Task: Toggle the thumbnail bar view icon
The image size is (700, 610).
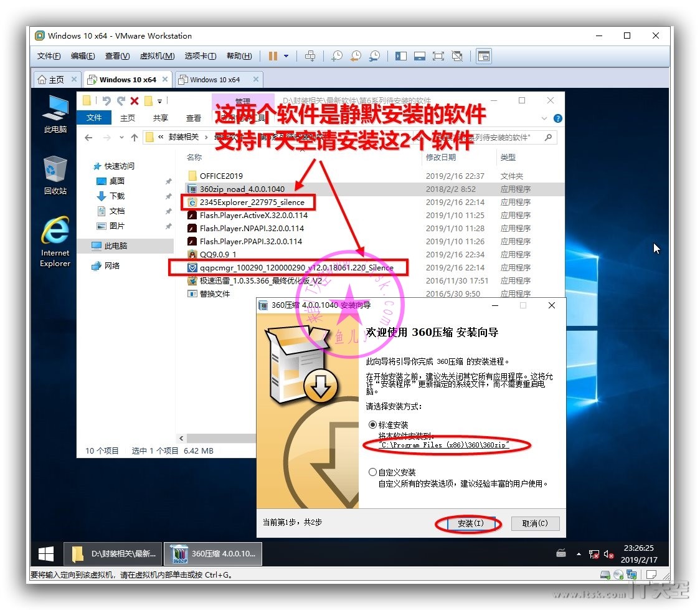Action: coord(420,56)
